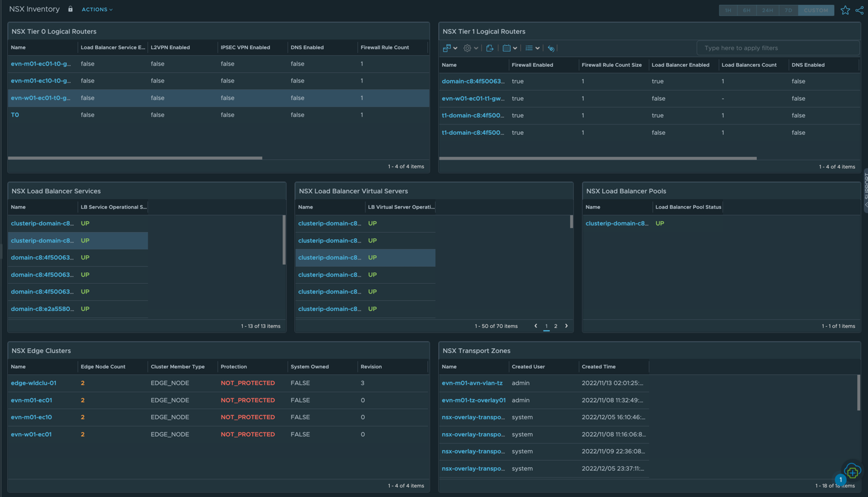Open the floating cloud assistant icon

(x=852, y=471)
